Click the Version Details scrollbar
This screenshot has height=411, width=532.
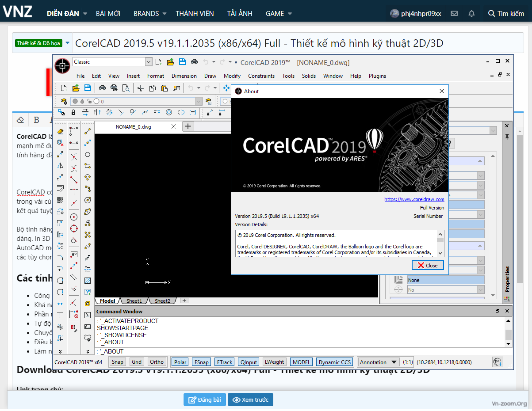point(440,243)
